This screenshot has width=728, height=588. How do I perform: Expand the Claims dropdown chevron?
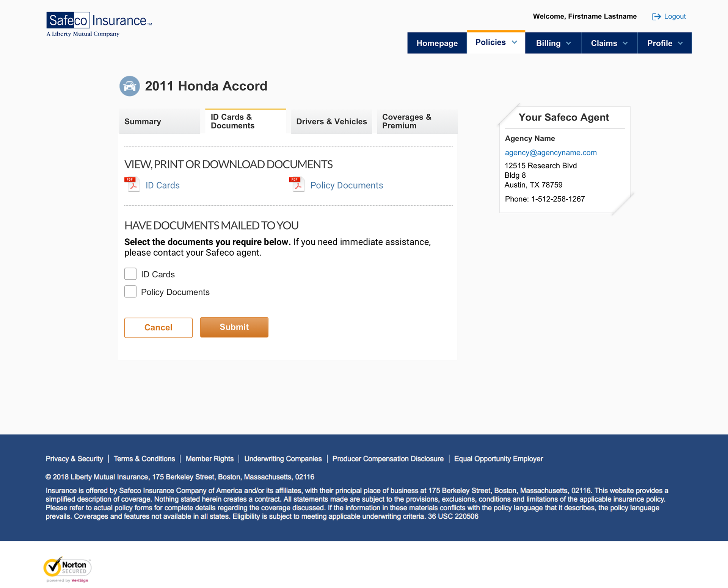625,43
